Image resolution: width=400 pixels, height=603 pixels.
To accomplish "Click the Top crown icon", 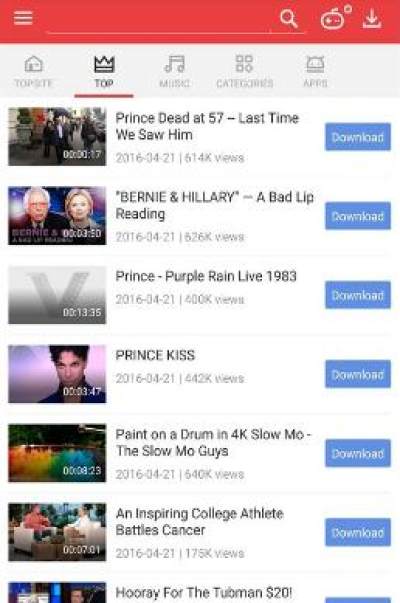I will [104, 64].
